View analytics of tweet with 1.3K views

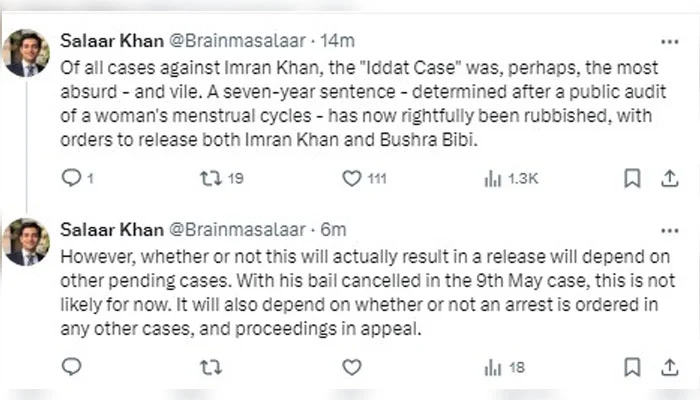pos(492,178)
